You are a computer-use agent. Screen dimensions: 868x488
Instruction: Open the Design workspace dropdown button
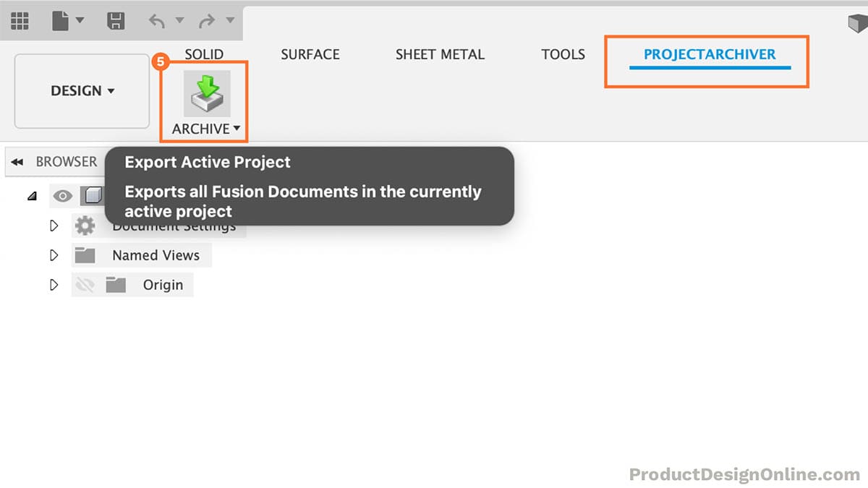82,91
